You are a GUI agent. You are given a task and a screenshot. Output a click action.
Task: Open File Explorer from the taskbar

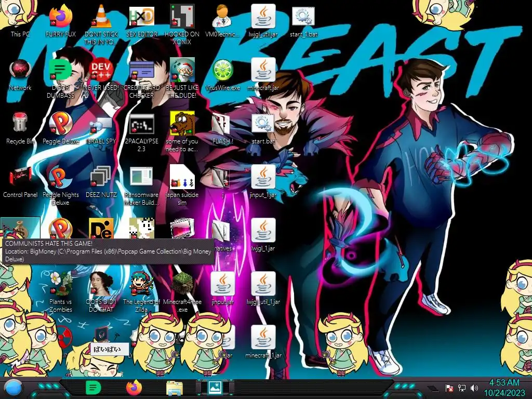coord(175,388)
